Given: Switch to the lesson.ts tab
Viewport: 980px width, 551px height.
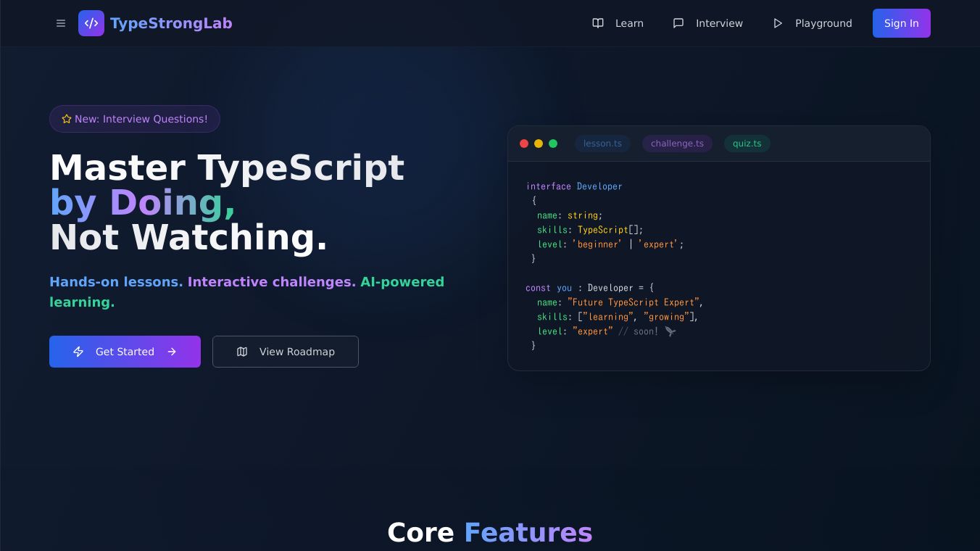Looking at the screenshot, I should [x=603, y=144].
